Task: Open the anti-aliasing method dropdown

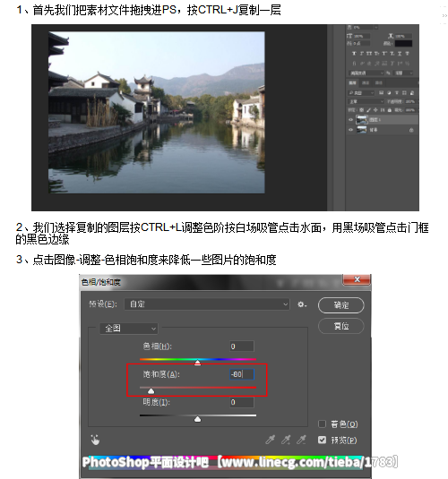Action: click(402, 73)
